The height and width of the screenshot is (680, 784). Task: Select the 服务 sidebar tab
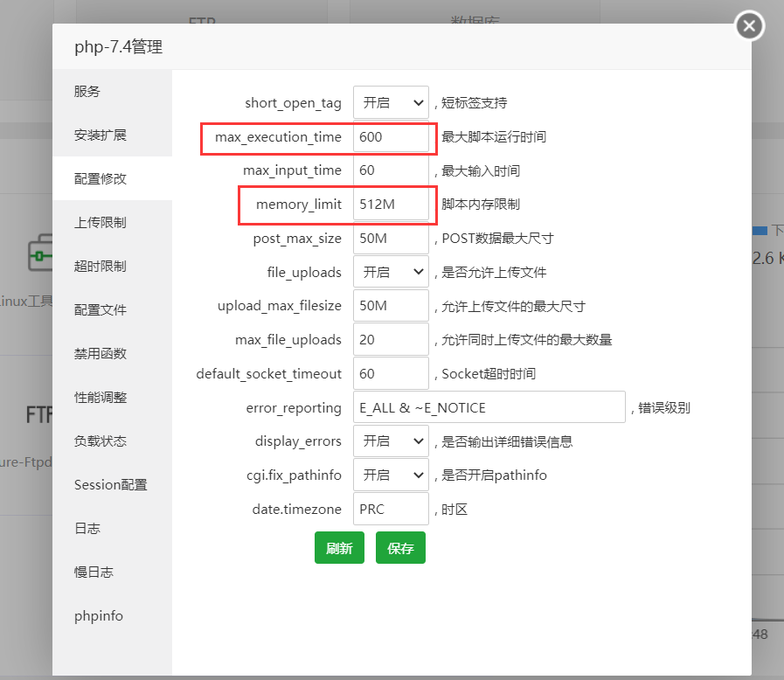[x=87, y=92]
